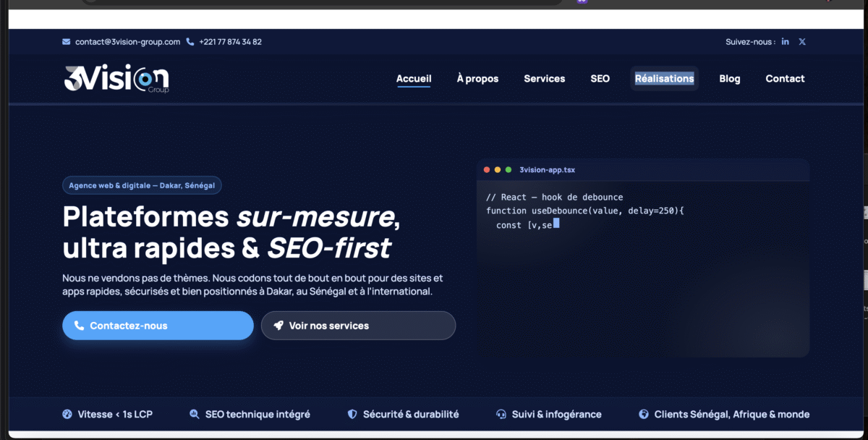Click the "Nous ne vendons pas de thèmes" paragraph

[252, 284]
